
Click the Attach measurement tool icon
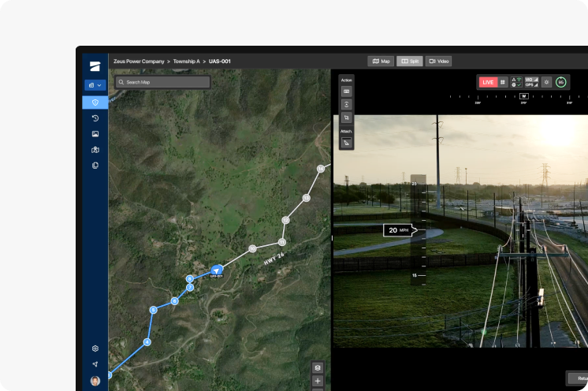pos(347,143)
